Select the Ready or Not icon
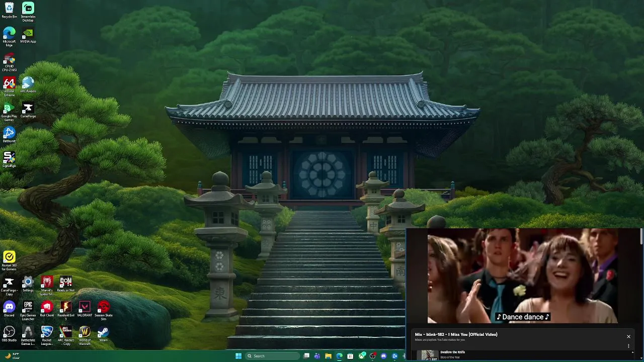Image resolution: width=644 pixels, height=362 pixels. point(66,284)
